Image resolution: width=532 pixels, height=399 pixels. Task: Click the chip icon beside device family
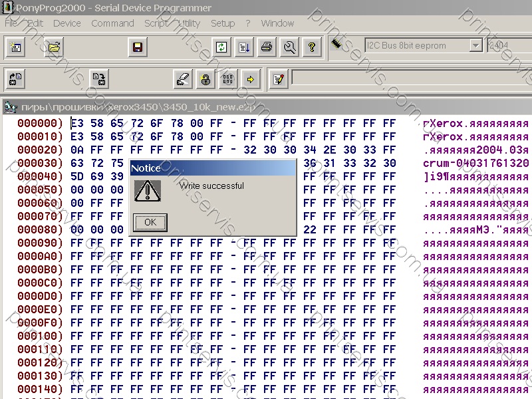(336, 43)
